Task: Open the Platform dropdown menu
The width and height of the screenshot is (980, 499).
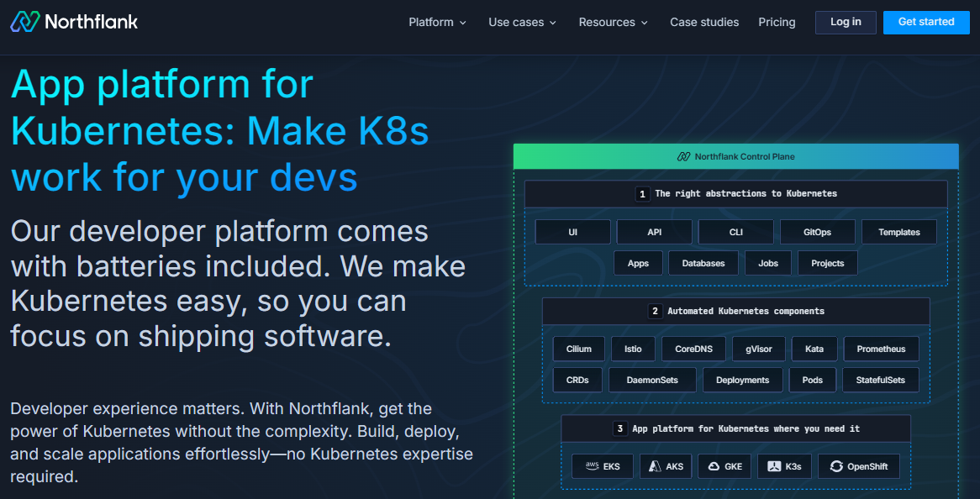Action: click(438, 22)
